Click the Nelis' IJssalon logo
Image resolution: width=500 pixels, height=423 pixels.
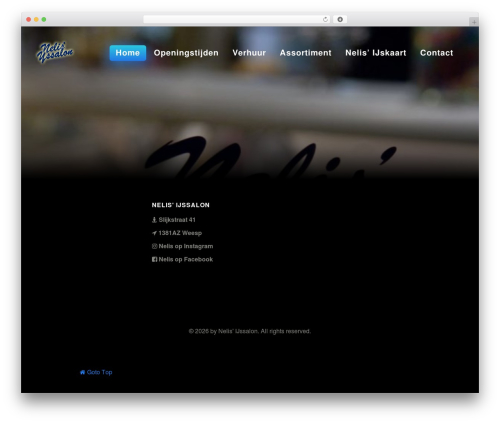(55, 52)
